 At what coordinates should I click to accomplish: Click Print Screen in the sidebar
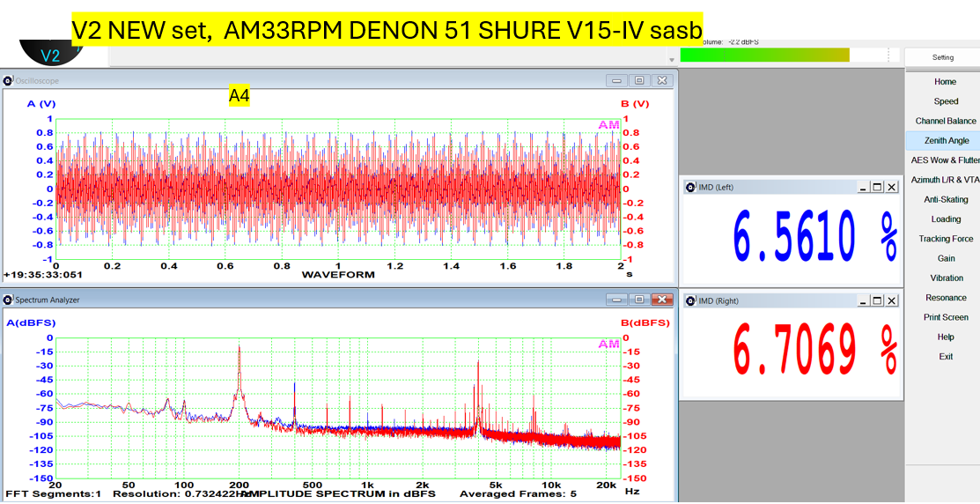click(x=946, y=317)
